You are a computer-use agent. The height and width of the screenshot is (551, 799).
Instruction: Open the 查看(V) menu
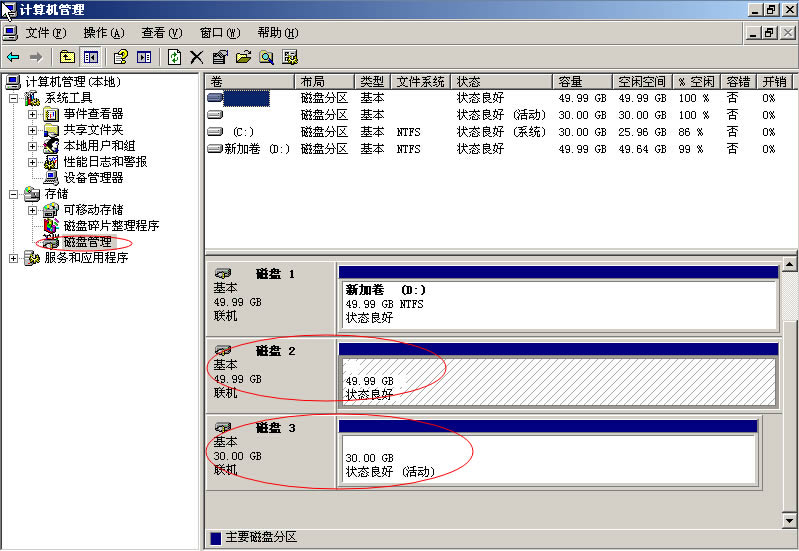click(161, 33)
